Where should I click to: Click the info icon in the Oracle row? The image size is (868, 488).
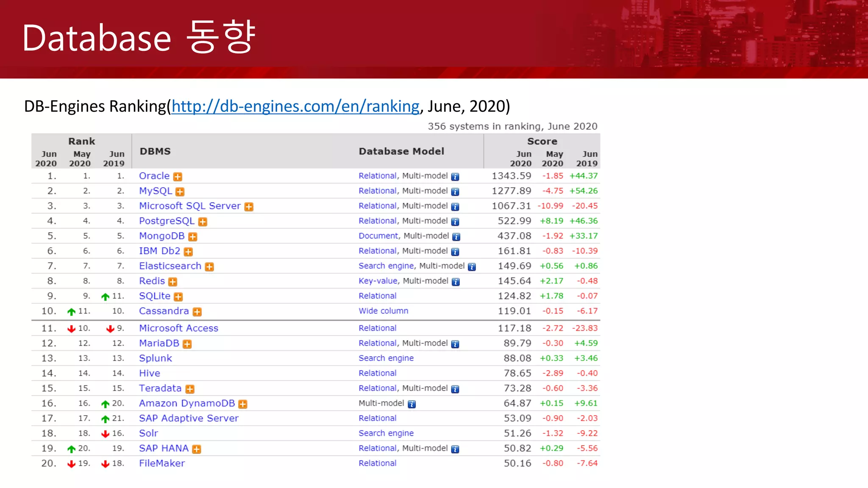[455, 177]
